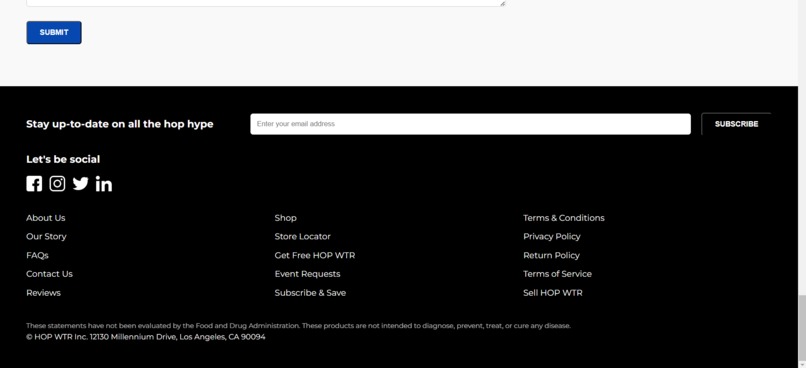Viewport: 806px width, 368px height.
Task: Click the Food and Drug Administration disclaimer text
Action: tap(298, 326)
